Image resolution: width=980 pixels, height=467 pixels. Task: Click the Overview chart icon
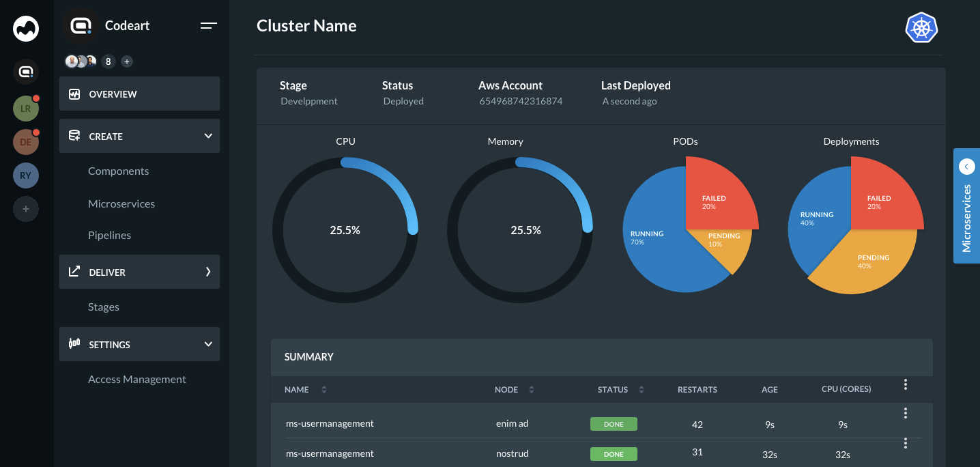point(74,94)
